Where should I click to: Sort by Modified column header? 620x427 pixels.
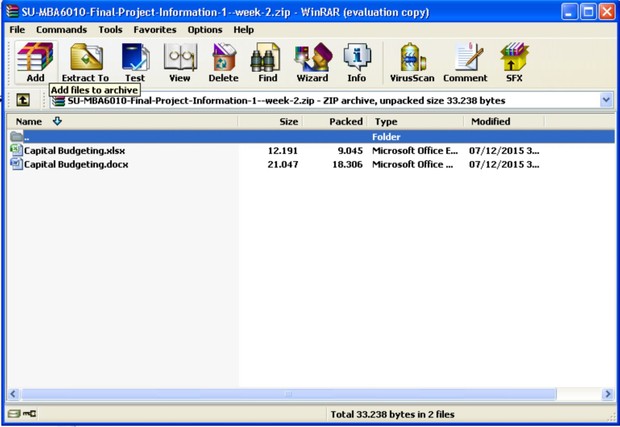coord(504,121)
